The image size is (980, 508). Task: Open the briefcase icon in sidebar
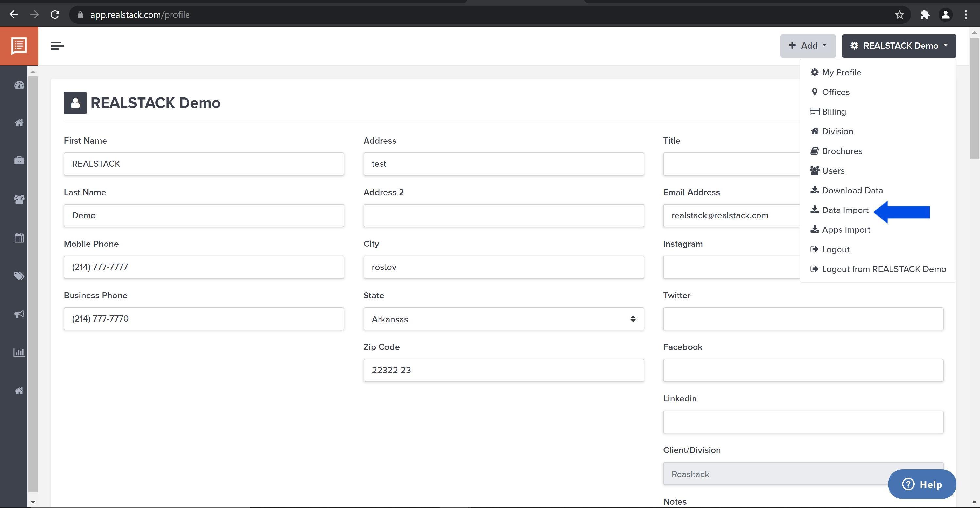click(x=19, y=160)
